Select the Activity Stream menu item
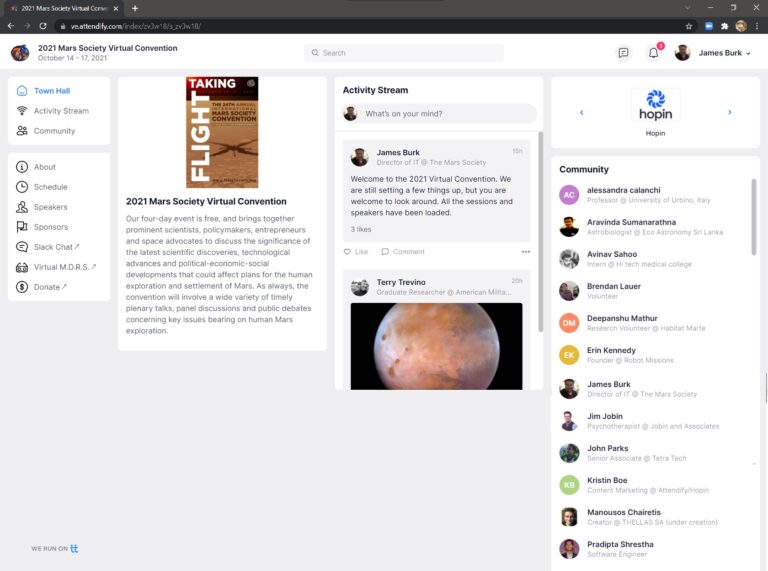Image resolution: width=768 pixels, height=571 pixels. [x=59, y=111]
